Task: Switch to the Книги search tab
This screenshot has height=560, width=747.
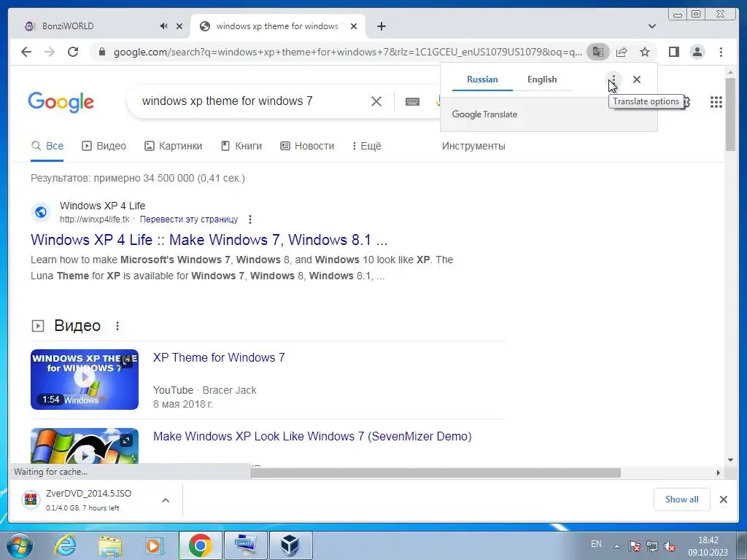Action: click(x=241, y=146)
